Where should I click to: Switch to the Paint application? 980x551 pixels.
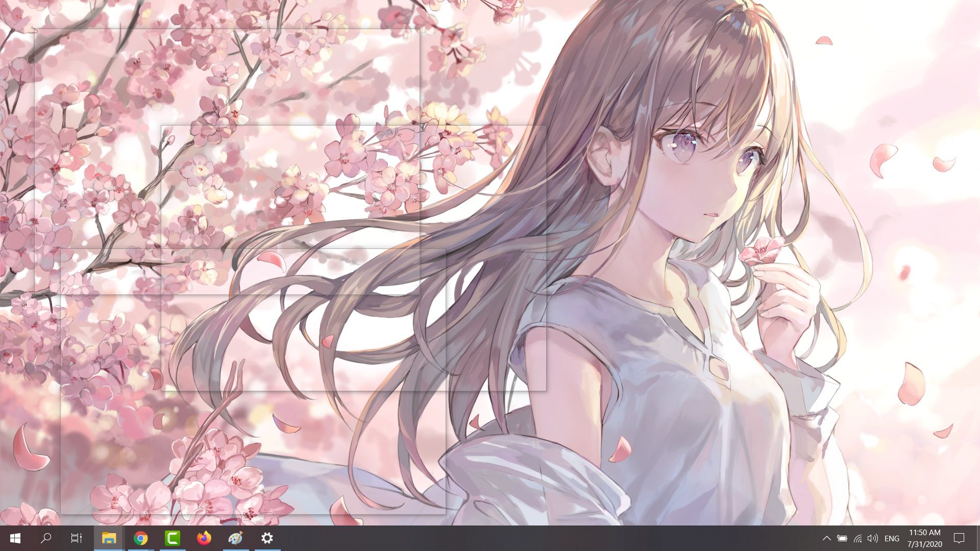tap(235, 538)
